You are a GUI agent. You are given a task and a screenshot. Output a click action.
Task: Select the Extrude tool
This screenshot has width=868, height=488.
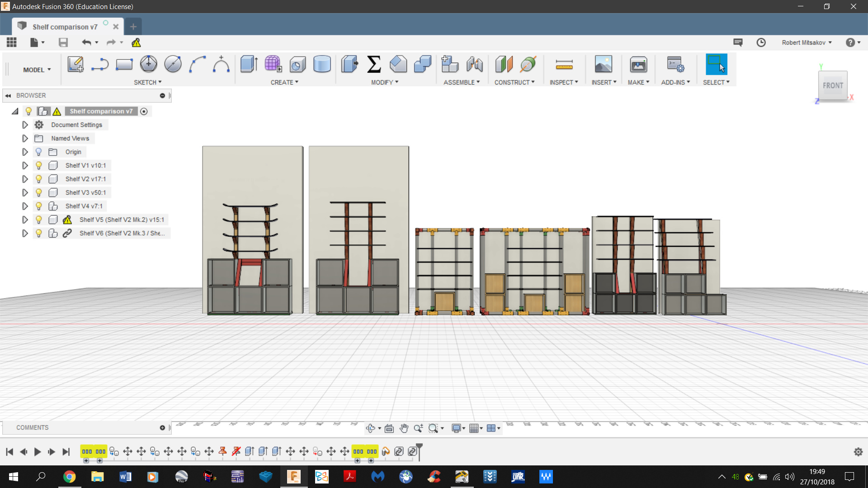pos(249,64)
